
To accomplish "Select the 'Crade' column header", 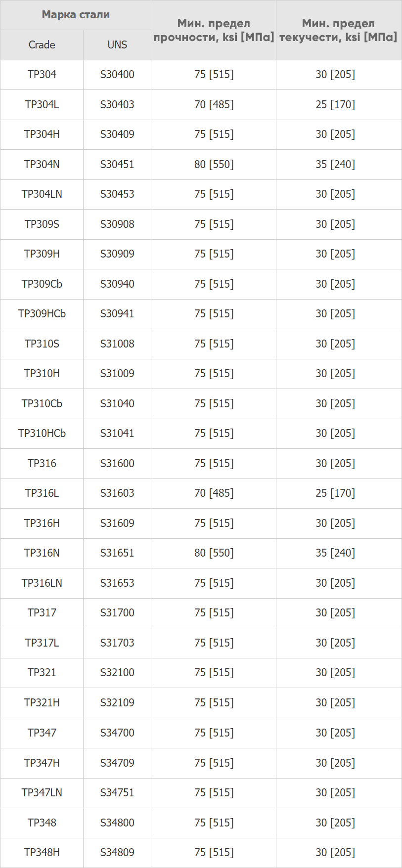I will [42, 45].
